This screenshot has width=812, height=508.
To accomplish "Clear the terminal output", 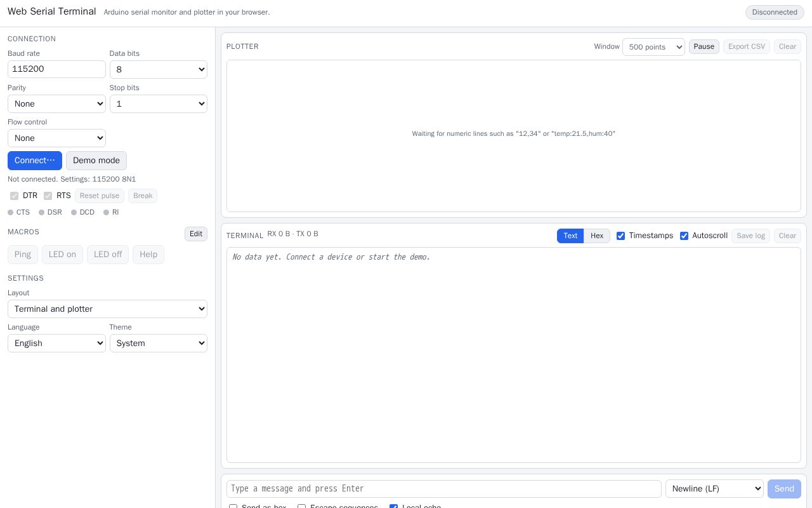I will coord(787,236).
